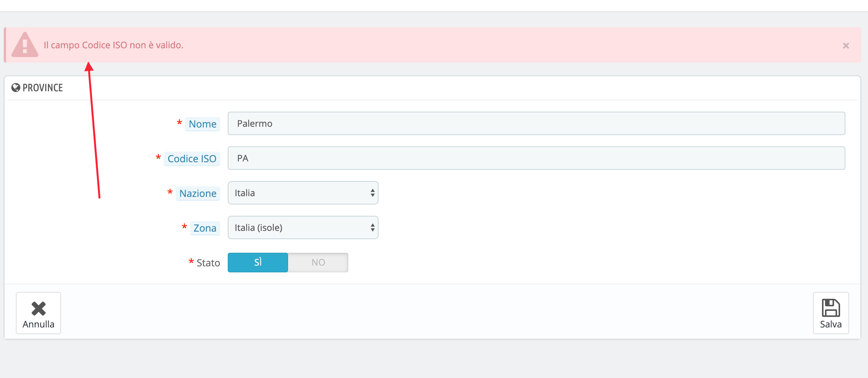This screenshot has width=868, height=378.
Task: Open the Zona dropdown showing Italia (isole)
Action: pyautogui.click(x=303, y=227)
